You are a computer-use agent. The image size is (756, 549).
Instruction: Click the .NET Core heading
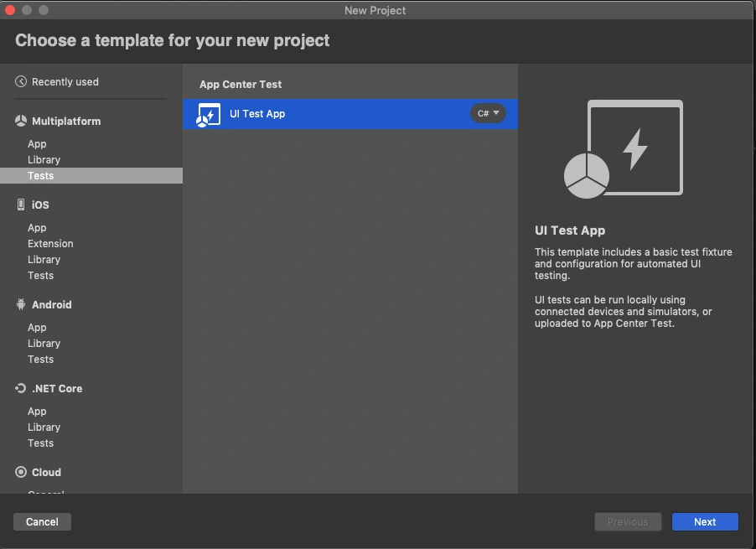coord(57,389)
